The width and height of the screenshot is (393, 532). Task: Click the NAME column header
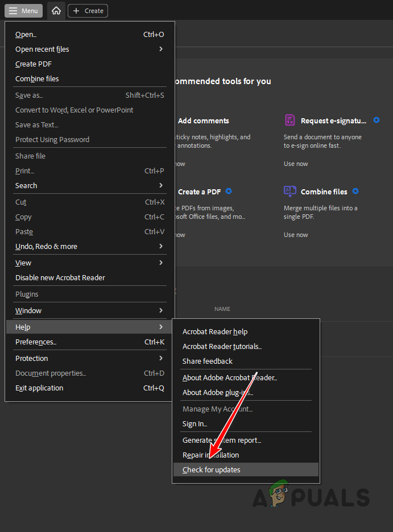(x=222, y=309)
